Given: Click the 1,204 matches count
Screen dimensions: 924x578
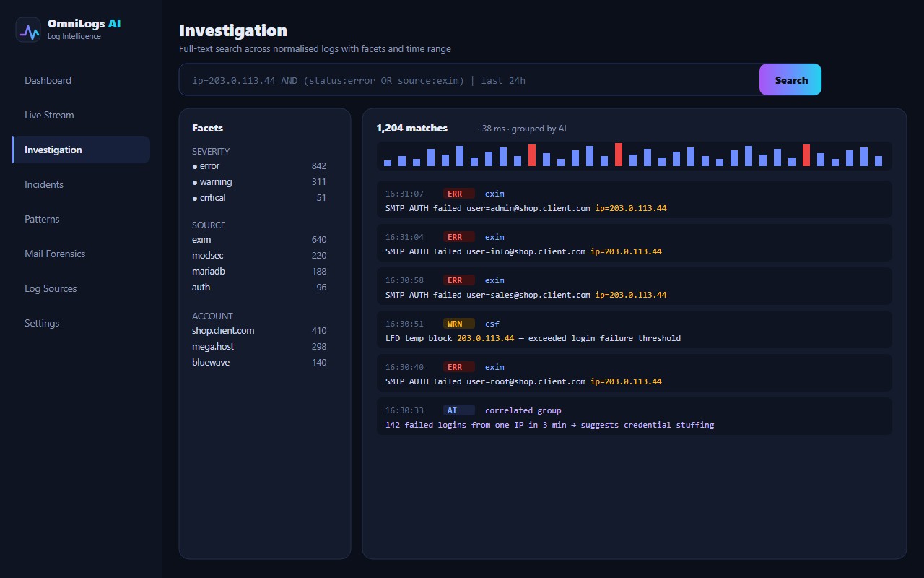Looking at the screenshot, I should pyautogui.click(x=412, y=129).
